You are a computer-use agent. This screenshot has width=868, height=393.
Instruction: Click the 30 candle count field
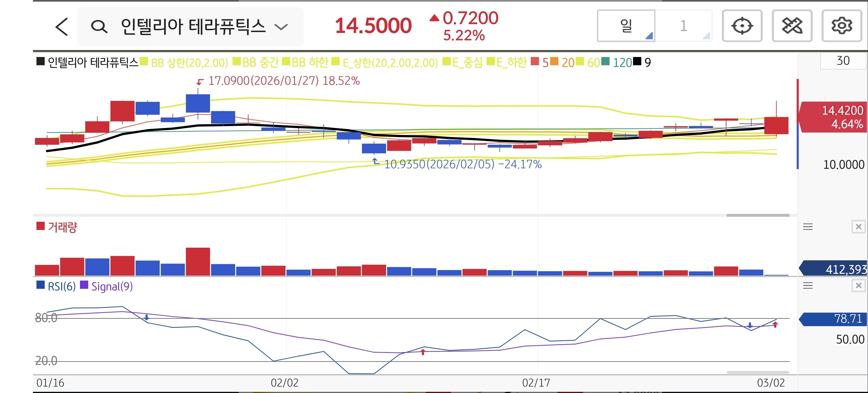[x=843, y=61]
